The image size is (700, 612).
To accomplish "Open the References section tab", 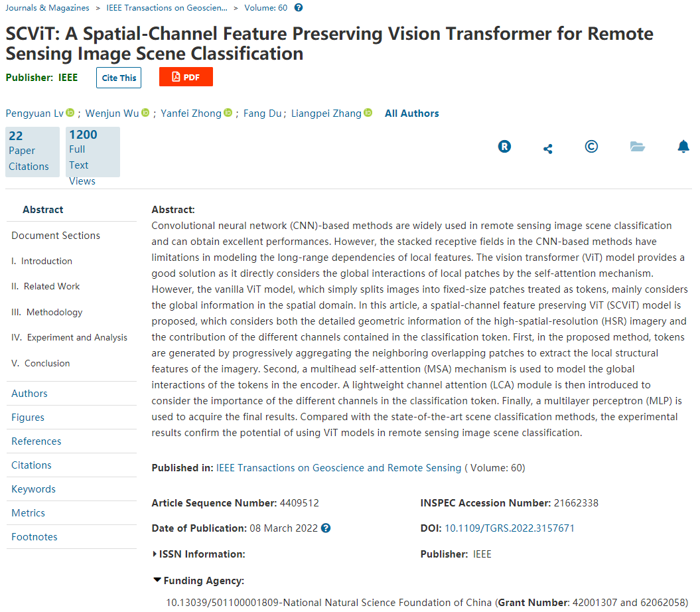I will 36,441.
